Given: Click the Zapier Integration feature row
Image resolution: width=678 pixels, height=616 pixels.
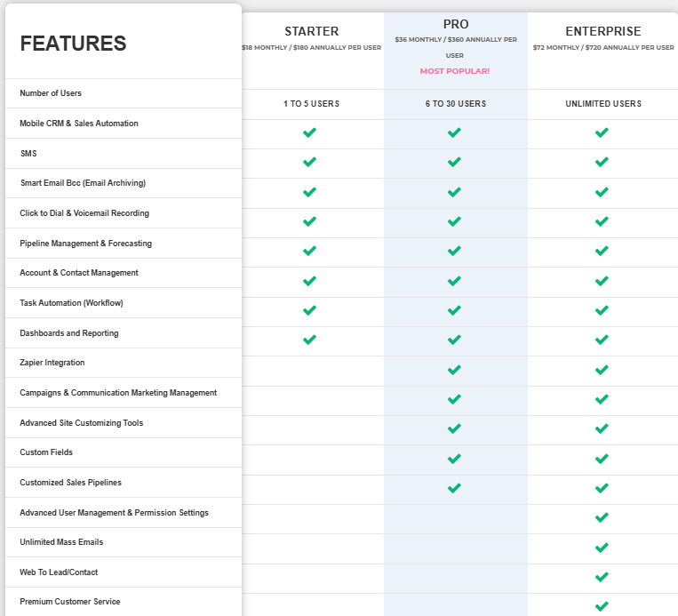Looking at the screenshot, I should click(x=52, y=363).
